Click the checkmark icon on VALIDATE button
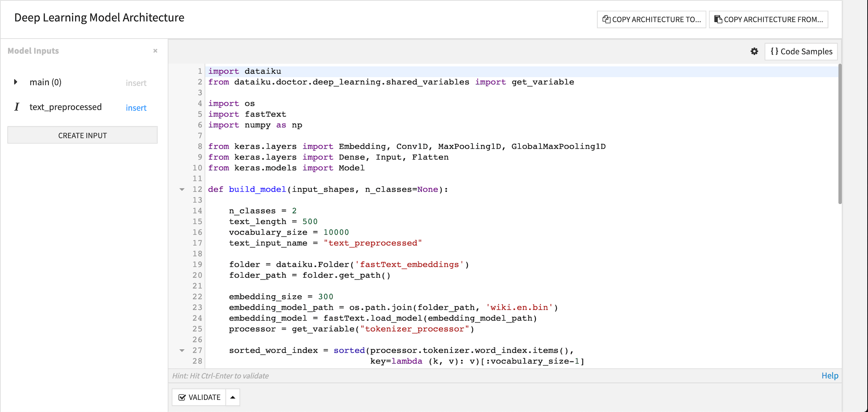 [182, 397]
